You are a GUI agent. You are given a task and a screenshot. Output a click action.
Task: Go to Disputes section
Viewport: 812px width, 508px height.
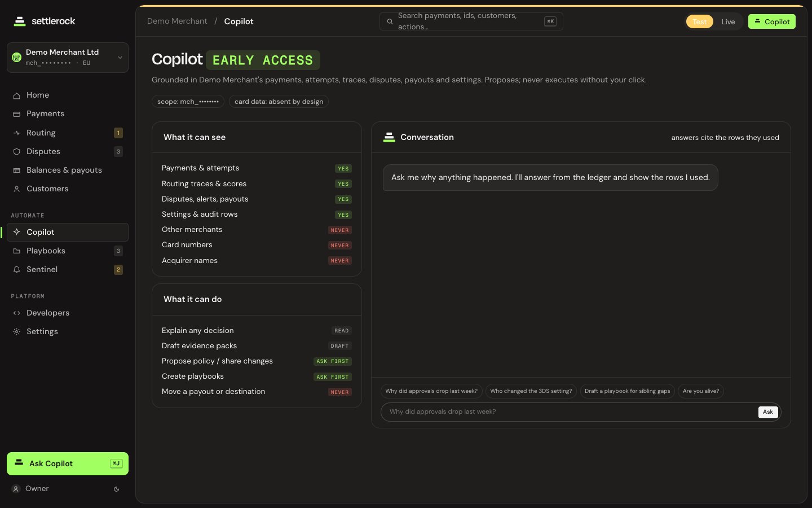tap(68, 151)
